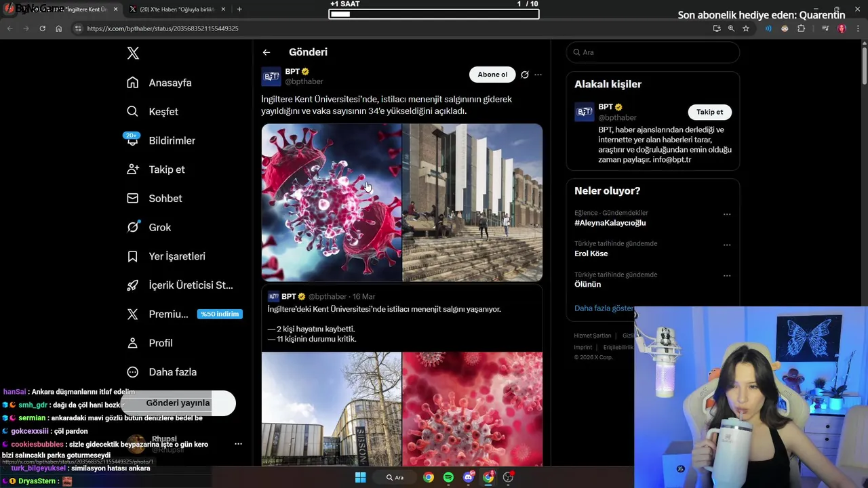Screen dimensions: 868x488
Task: Open the quoted post's building photo
Action: (332, 409)
